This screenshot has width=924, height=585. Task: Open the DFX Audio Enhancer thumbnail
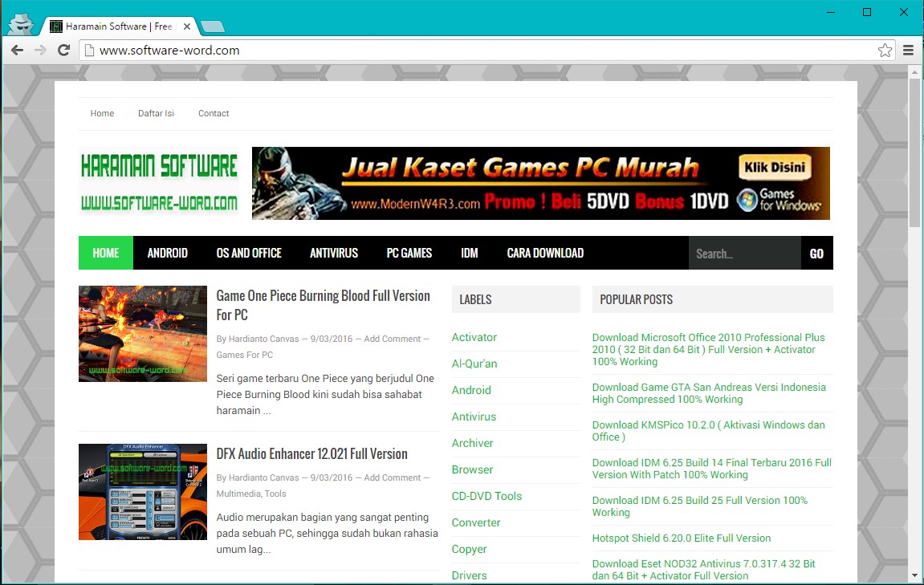[143, 492]
